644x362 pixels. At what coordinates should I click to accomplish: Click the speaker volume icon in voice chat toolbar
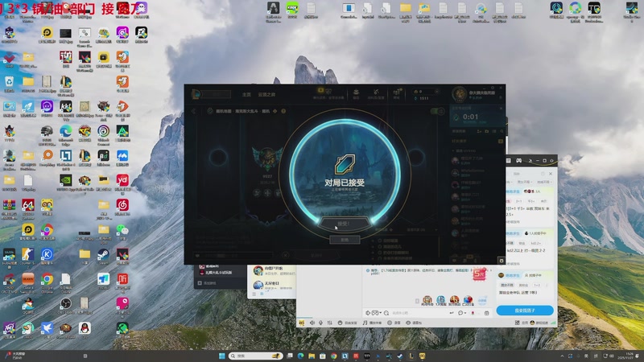click(312, 323)
